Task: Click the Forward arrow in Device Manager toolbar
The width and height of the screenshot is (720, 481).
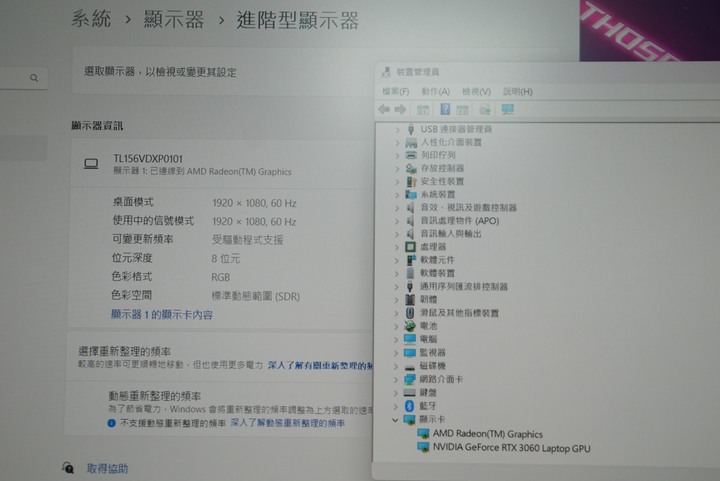Action: point(400,109)
